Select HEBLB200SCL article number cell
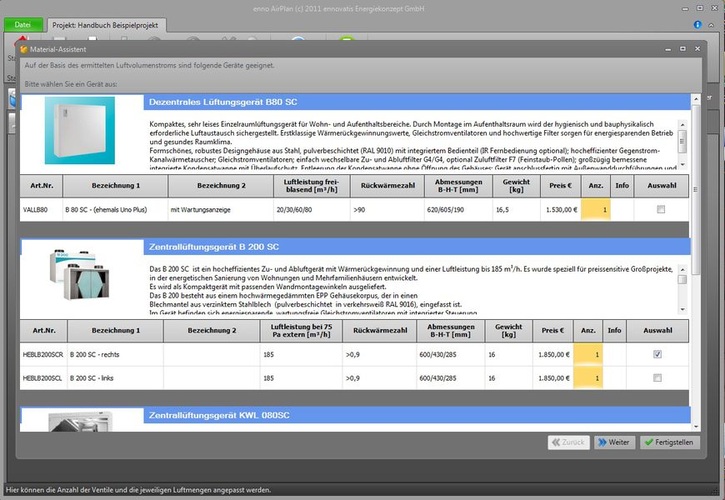This screenshot has height=500, width=725. 43,378
